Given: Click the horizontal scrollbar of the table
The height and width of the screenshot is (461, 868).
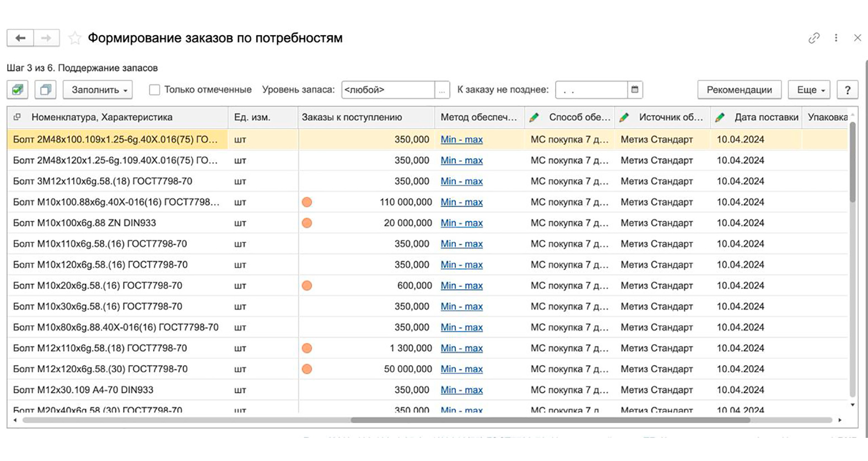Looking at the screenshot, I should coord(551,420).
